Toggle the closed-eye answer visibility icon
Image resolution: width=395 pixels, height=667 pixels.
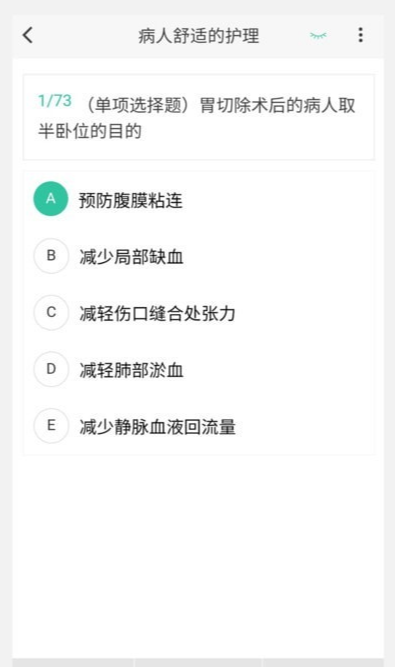pyautogui.click(x=318, y=36)
